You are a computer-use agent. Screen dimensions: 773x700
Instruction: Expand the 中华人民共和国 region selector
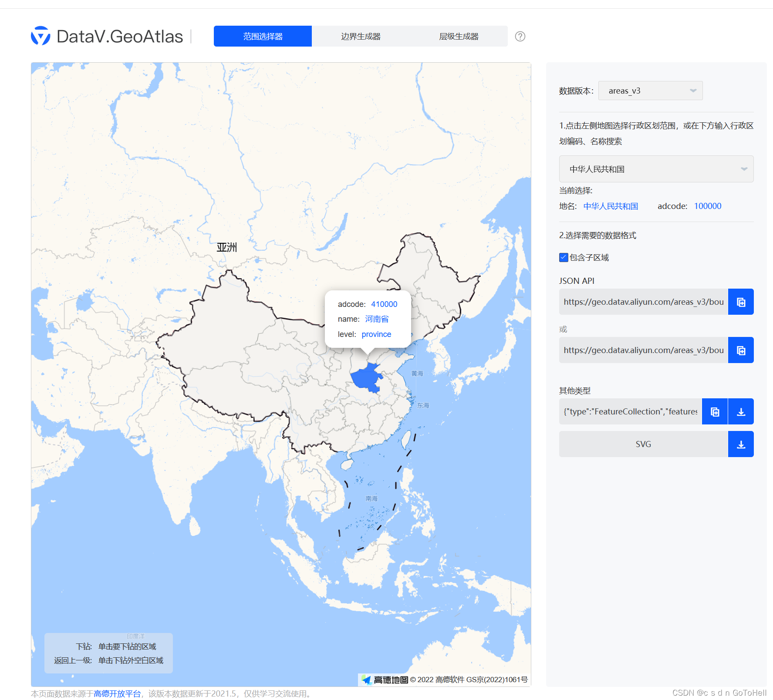(x=656, y=169)
